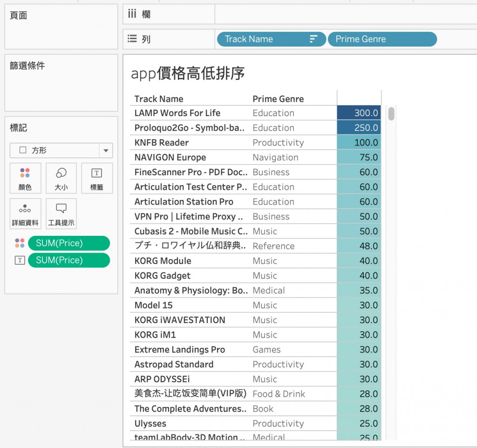Select the KORG Module row label
The image size is (477, 448).
163,261
